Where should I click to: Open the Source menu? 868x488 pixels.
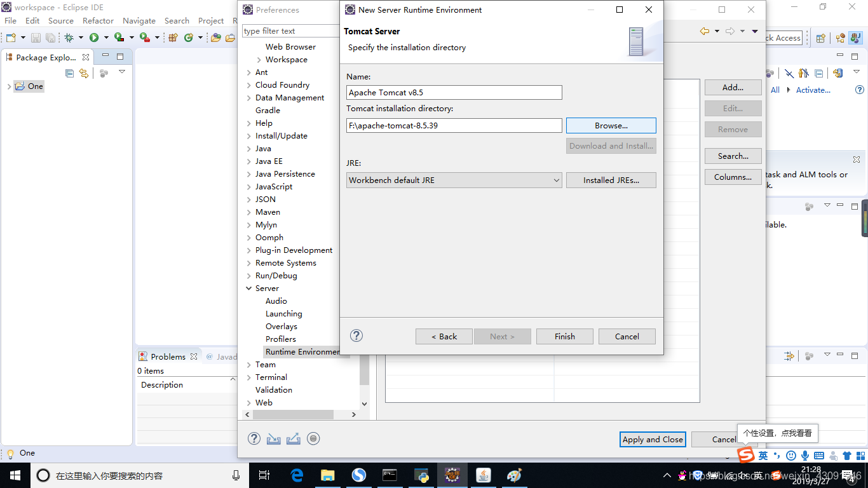click(x=61, y=20)
